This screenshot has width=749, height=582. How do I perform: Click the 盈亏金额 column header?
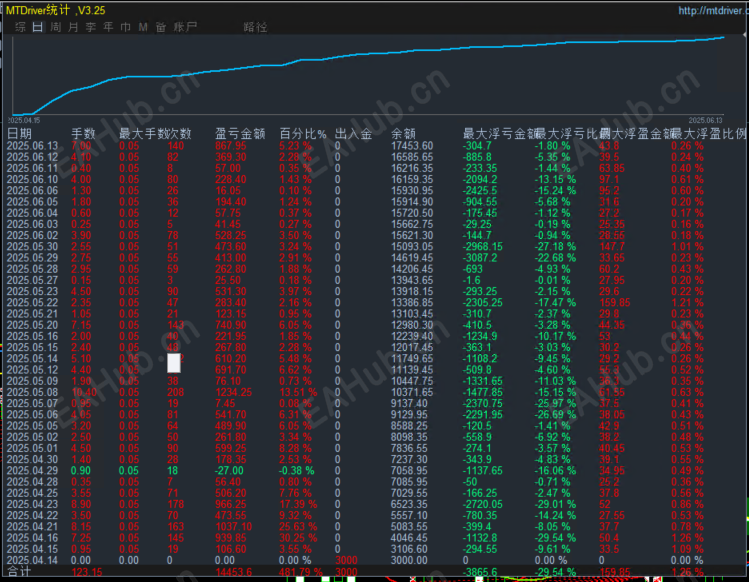pos(240,134)
